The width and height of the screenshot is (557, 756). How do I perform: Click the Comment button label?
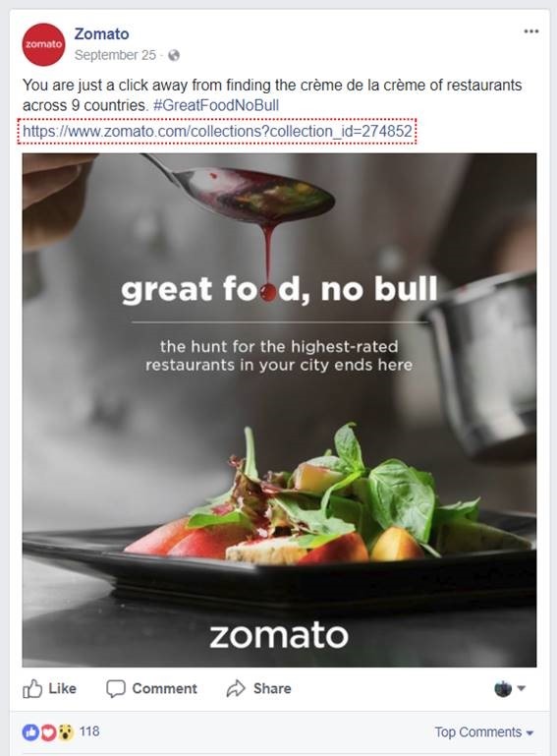tap(164, 688)
